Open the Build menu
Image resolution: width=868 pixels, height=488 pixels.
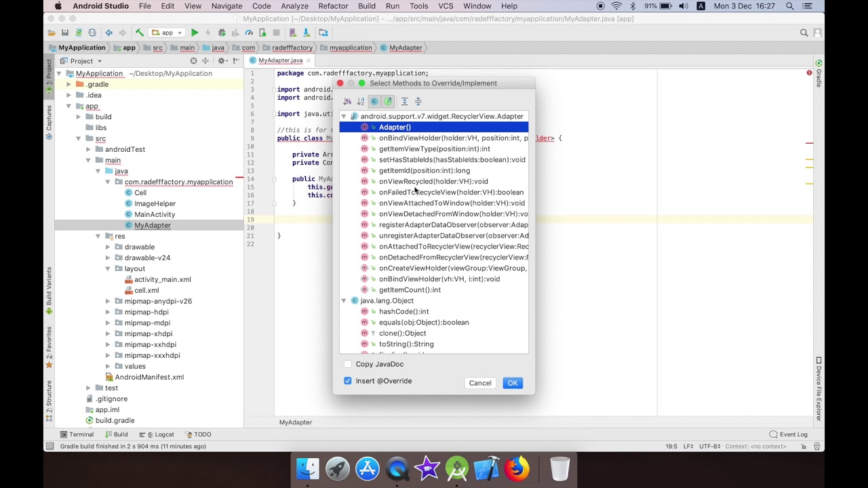point(367,6)
